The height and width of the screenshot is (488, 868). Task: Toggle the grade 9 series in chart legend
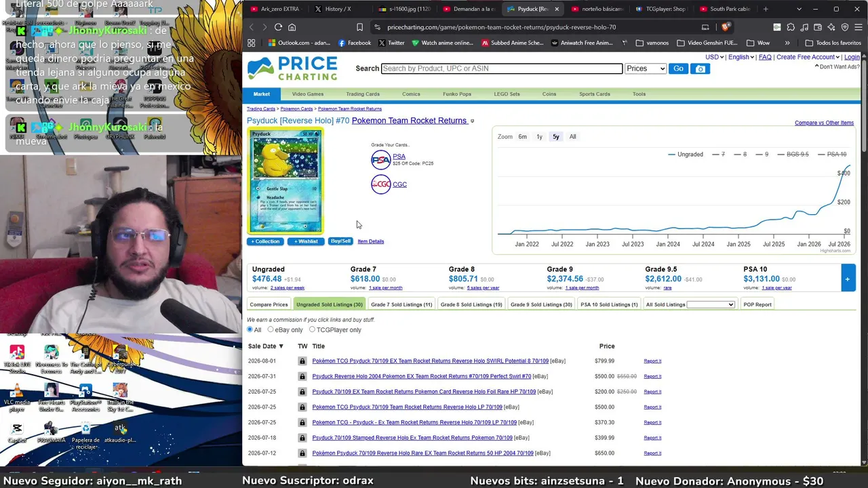pos(762,155)
